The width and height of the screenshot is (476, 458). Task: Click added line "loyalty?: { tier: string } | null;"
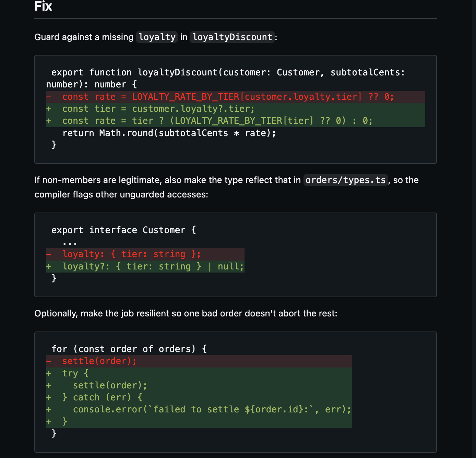pyautogui.click(x=145, y=266)
